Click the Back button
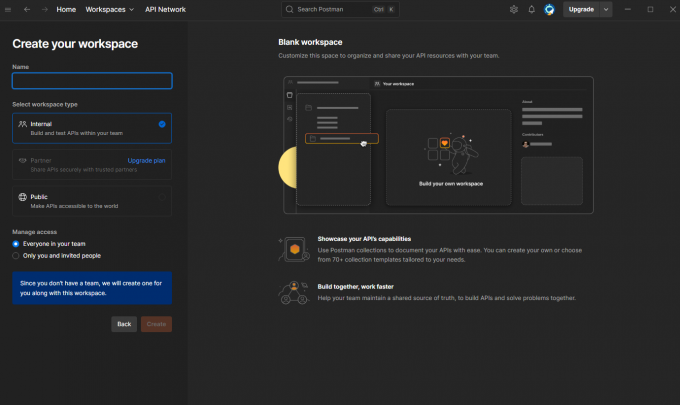 (x=124, y=324)
